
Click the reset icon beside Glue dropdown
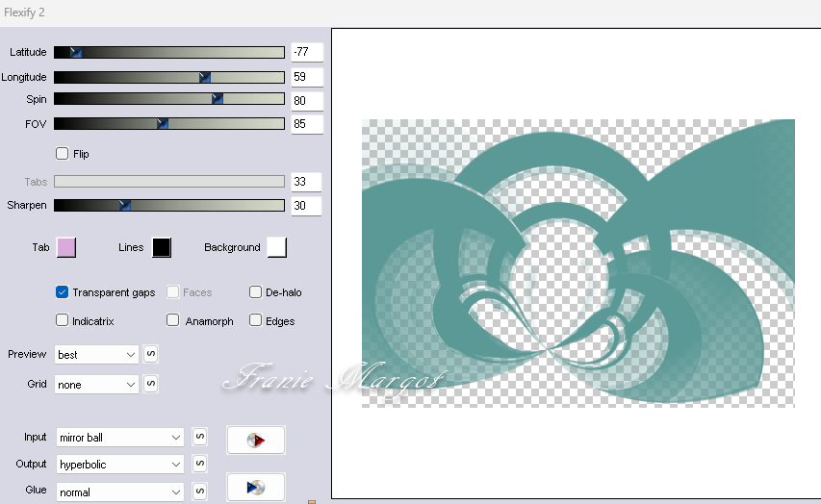pos(199,491)
